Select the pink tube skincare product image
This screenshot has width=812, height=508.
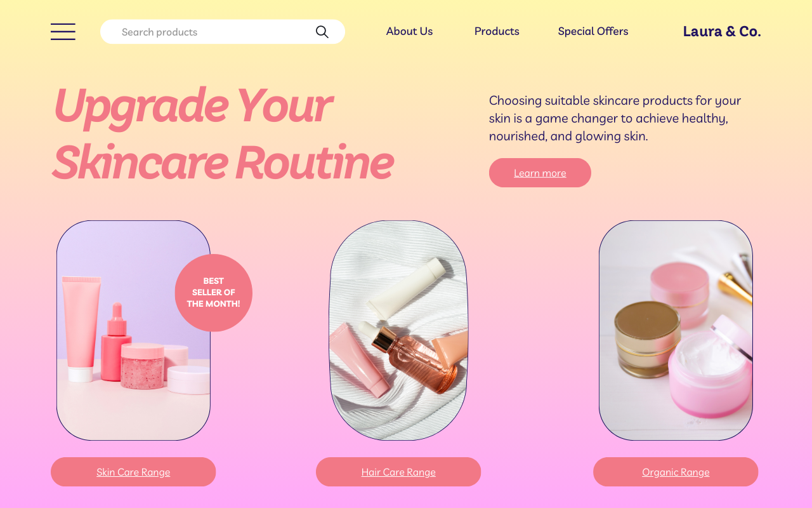click(133, 330)
